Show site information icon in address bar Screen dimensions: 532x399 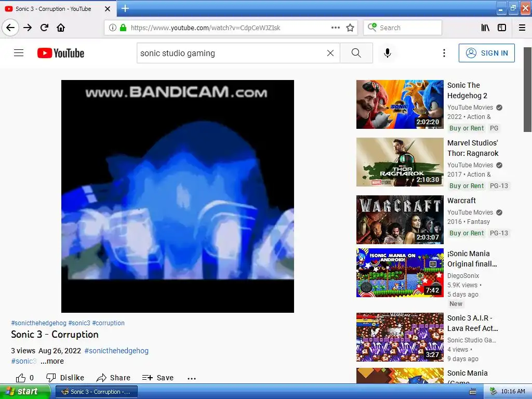[113, 28]
